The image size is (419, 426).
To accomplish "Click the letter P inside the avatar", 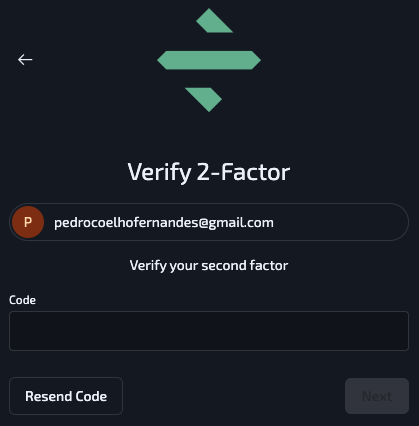I will pos(28,222).
